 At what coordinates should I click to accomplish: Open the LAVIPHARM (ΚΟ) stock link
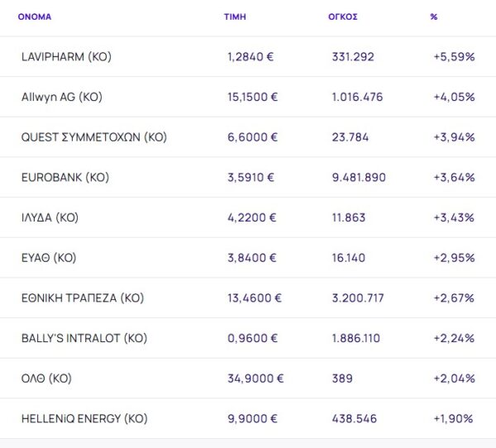tap(66, 57)
